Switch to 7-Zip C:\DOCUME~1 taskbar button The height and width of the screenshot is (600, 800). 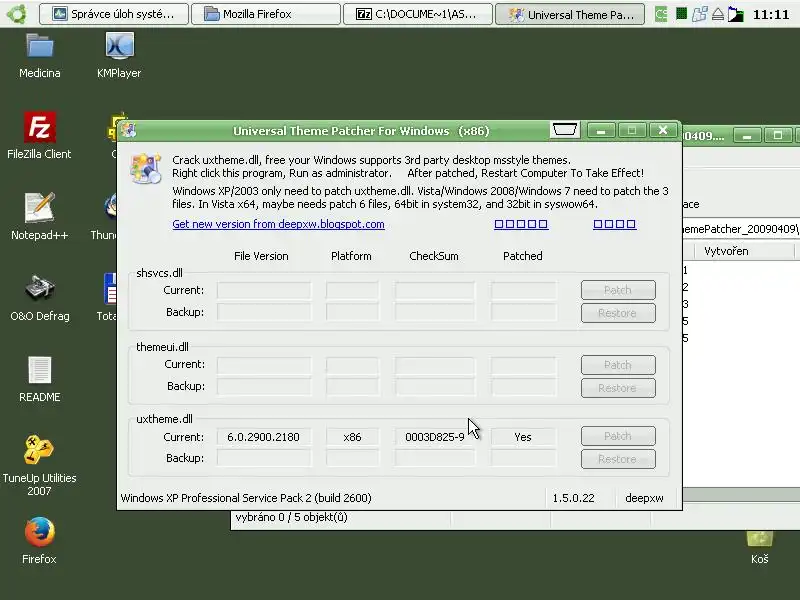pyautogui.click(x=418, y=14)
